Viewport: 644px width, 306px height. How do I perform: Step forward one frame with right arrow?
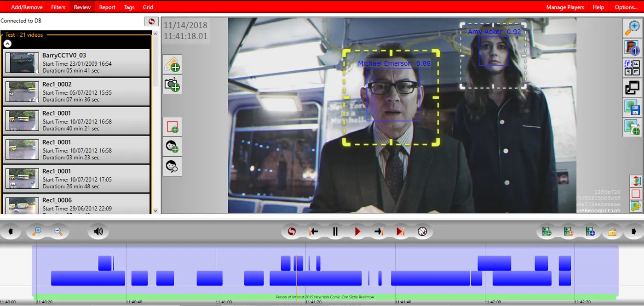(379, 232)
